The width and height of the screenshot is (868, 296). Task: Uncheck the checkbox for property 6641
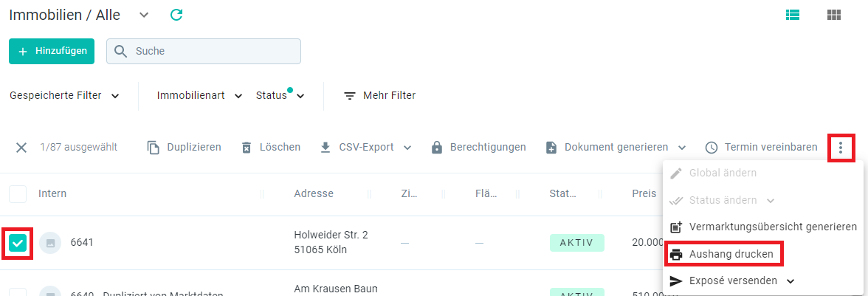18,242
